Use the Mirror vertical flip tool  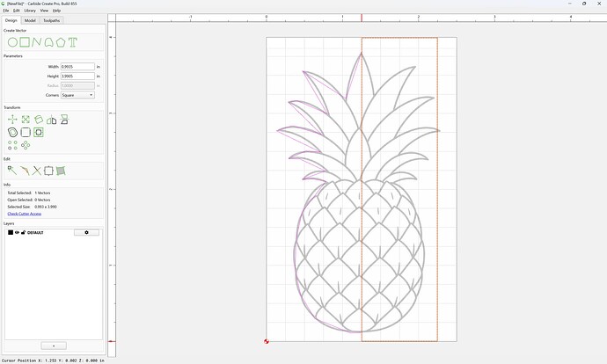[x=64, y=120]
